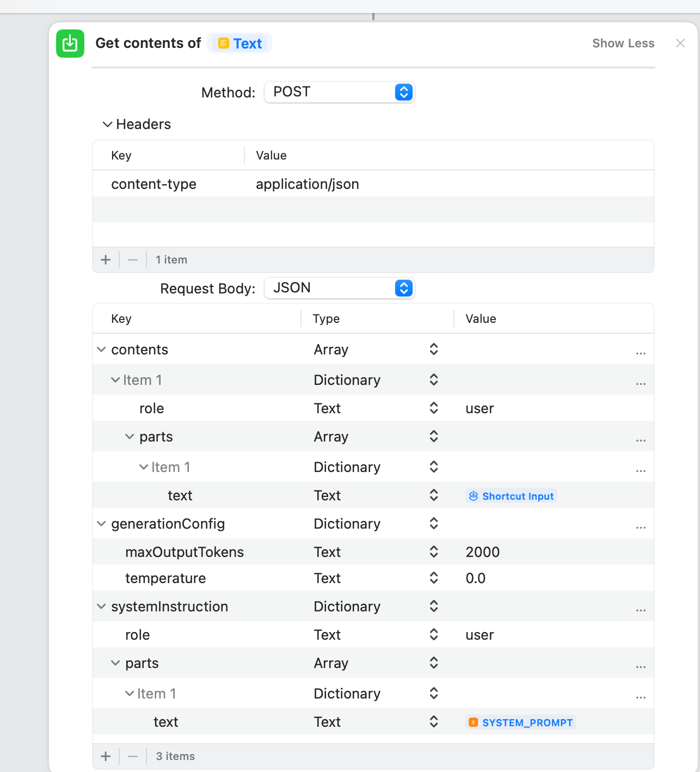Click Show Less to collapse the action
The image size is (700, 772).
click(623, 43)
